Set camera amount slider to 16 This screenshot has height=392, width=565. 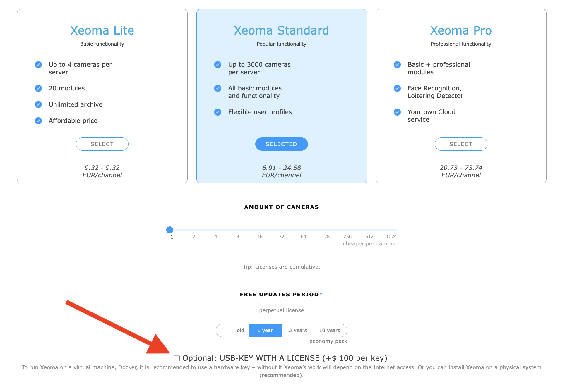(260, 230)
